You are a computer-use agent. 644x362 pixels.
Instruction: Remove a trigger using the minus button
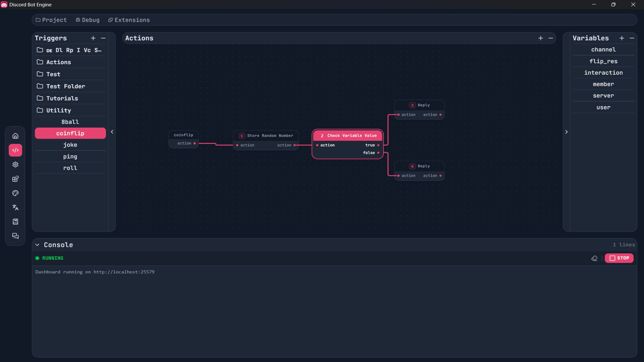click(x=103, y=38)
